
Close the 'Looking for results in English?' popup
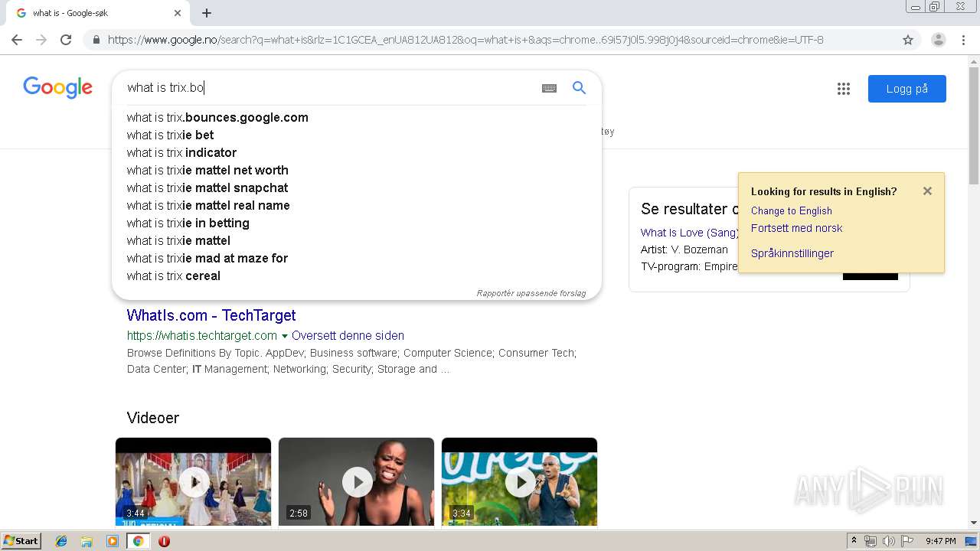coord(927,191)
